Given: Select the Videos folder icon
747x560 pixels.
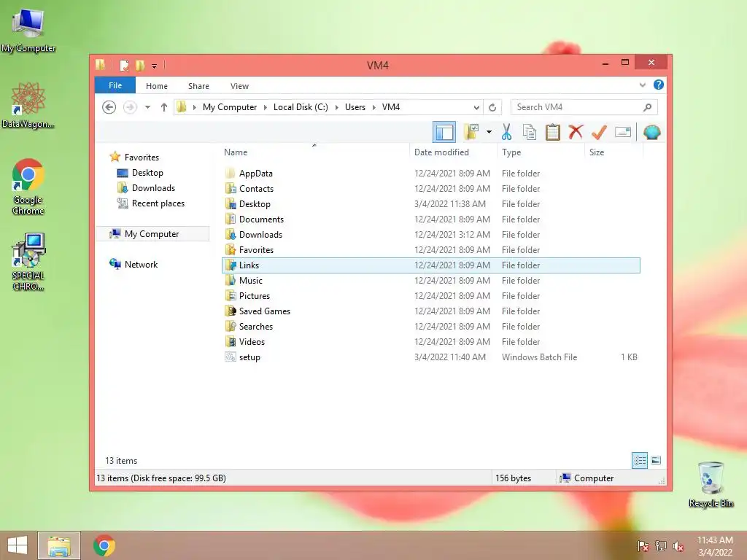Looking at the screenshot, I should click(231, 341).
